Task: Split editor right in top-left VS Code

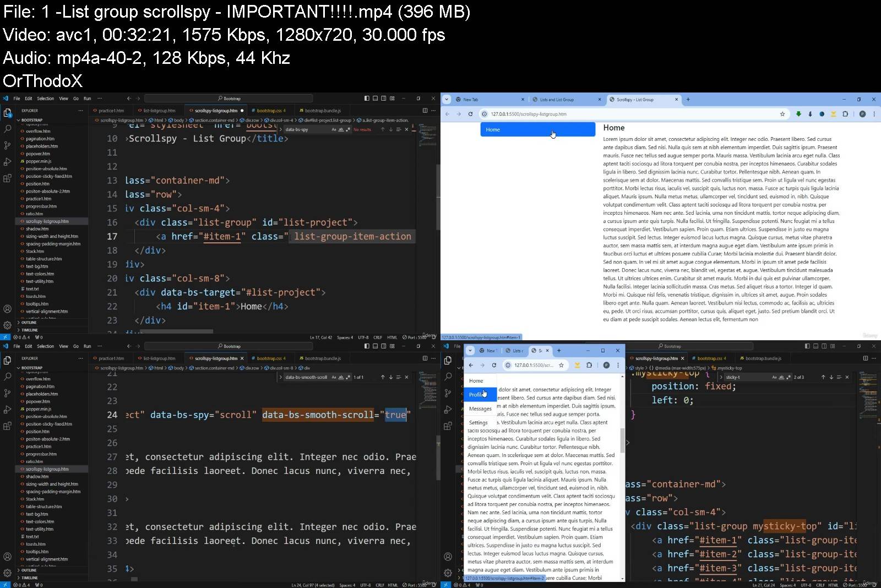Action: 425,111
